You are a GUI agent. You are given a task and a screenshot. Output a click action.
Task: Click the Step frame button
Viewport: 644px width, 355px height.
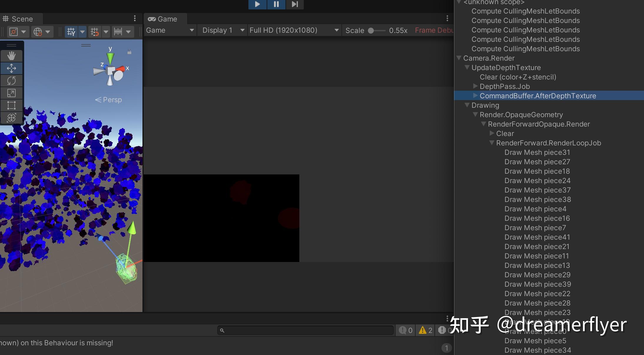(294, 4)
